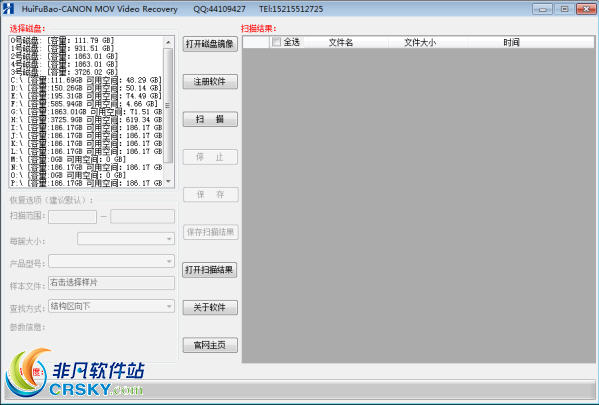
Task: Sort by the 时间 column header
Action: point(511,42)
